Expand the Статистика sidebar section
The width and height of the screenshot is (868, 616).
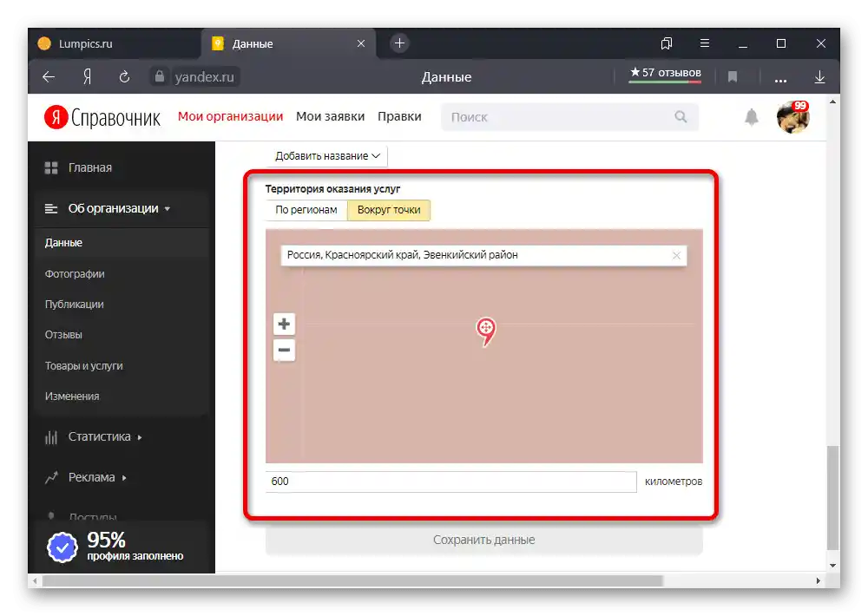tap(98, 436)
